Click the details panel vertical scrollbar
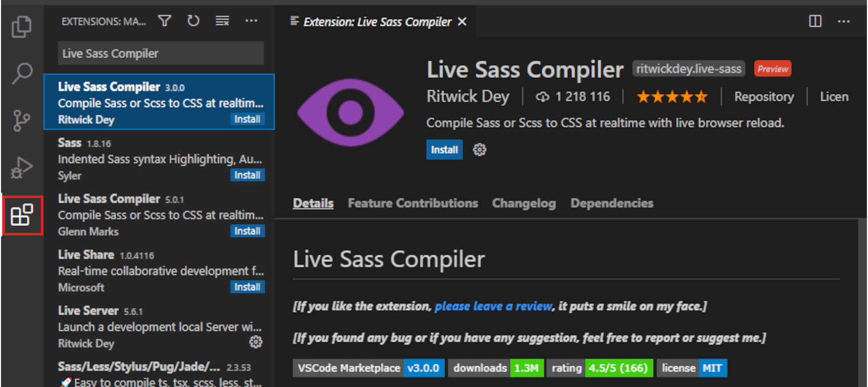This screenshot has width=868, height=387. coord(862,303)
